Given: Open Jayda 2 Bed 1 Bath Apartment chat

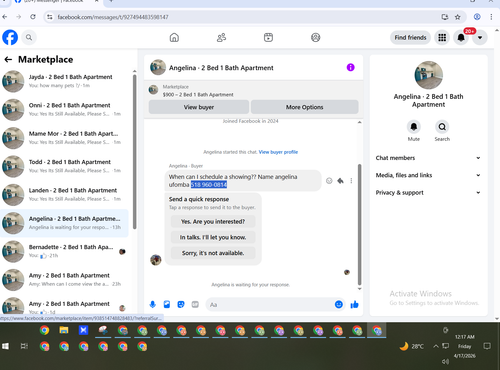Looking at the screenshot, I should click(x=65, y=81).
